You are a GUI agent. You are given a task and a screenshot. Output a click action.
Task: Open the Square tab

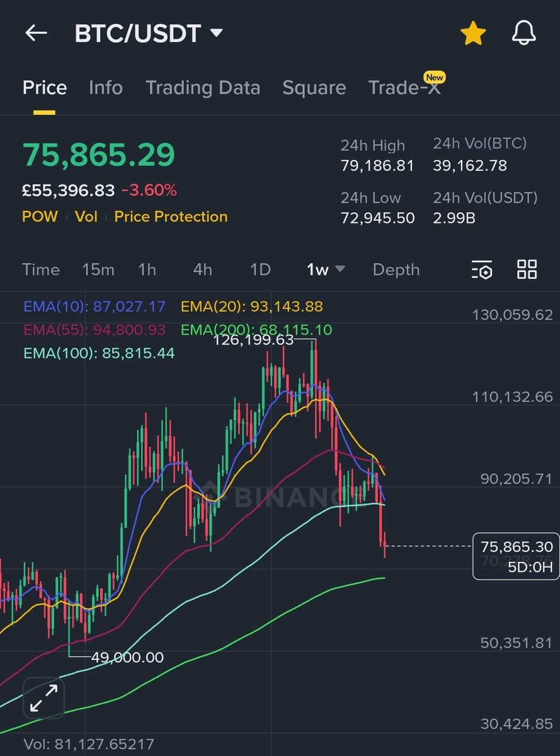coord(314,88)
